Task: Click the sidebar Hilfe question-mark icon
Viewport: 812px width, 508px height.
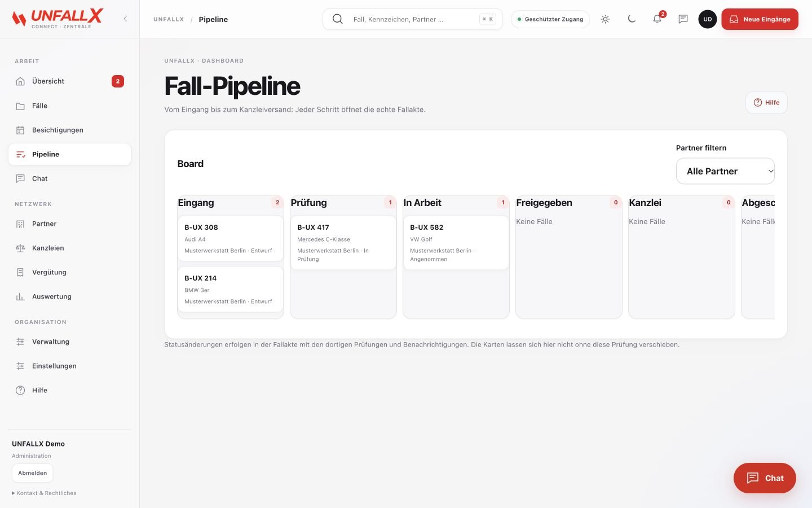Action: pos(20,390)
